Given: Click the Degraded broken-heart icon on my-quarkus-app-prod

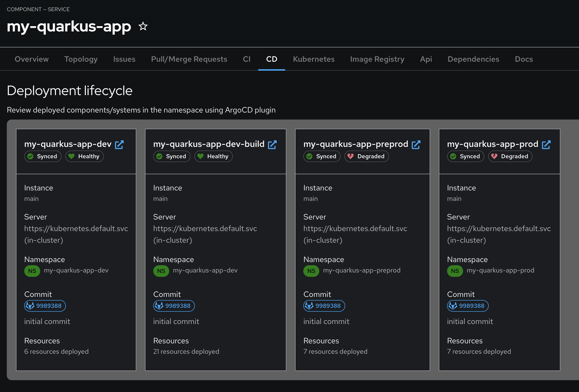Looking at the screenshot, I should click(x=494, y=156).
